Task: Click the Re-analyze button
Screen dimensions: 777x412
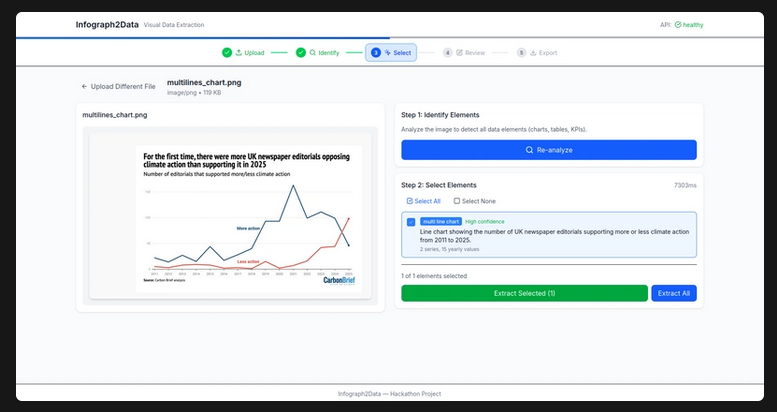Action: point(549,150)
